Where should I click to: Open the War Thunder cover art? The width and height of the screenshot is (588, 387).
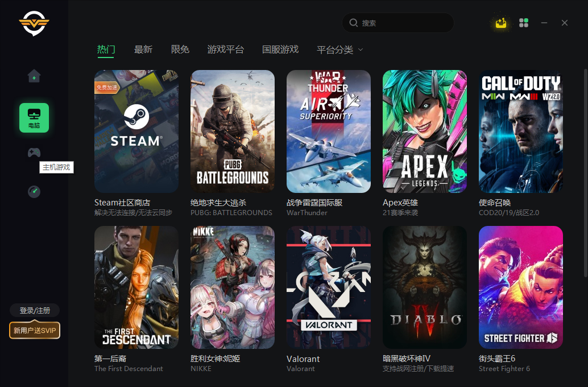pyautogui.click(x=329, y=131)
